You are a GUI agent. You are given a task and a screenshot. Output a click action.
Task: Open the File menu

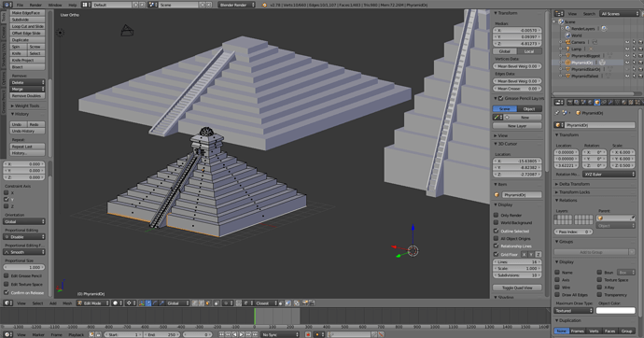20,5
